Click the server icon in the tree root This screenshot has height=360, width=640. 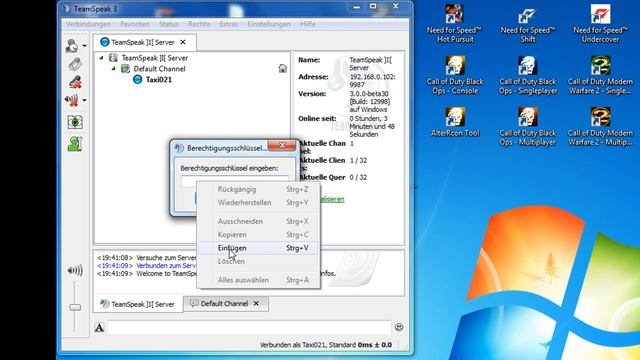click(113, 58)
